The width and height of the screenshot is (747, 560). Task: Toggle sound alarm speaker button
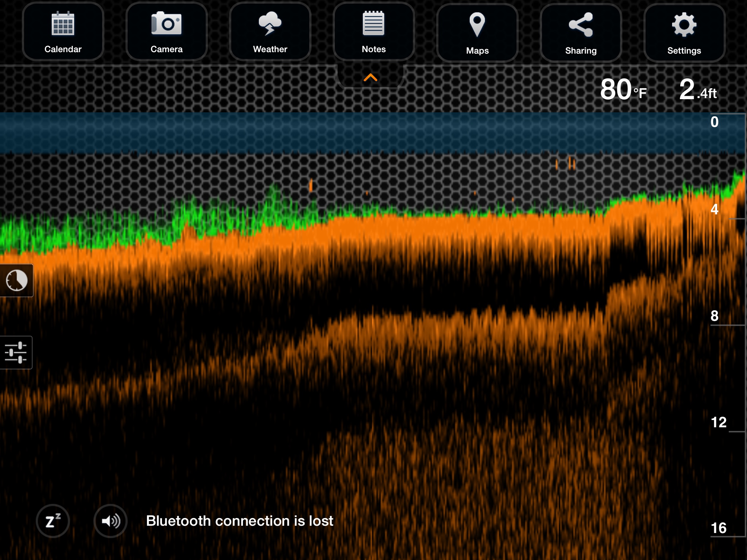click(110, 521)
